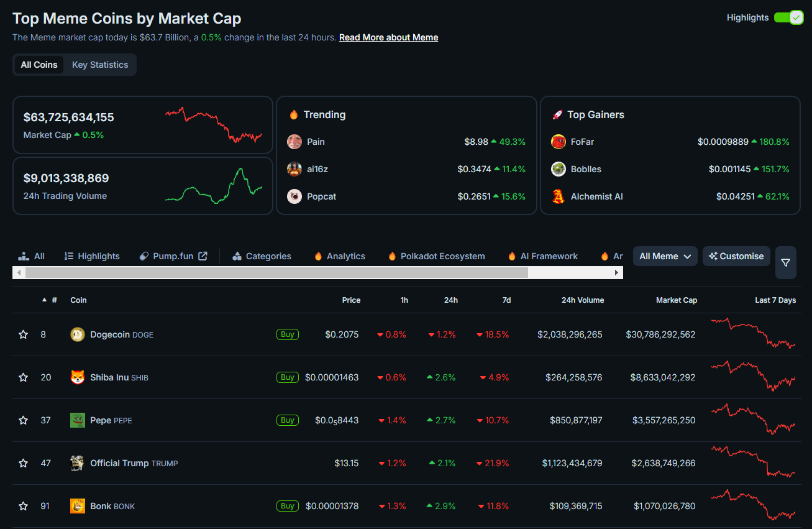Viewport: 812px width, 529px height.
Task: Click the ai16z coin icon
Action: click(294, 169)
